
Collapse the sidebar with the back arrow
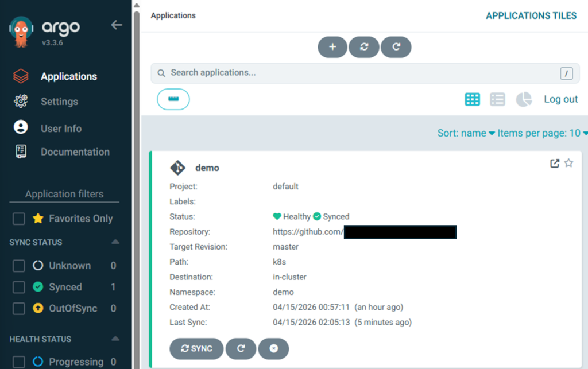coord(117,25)
